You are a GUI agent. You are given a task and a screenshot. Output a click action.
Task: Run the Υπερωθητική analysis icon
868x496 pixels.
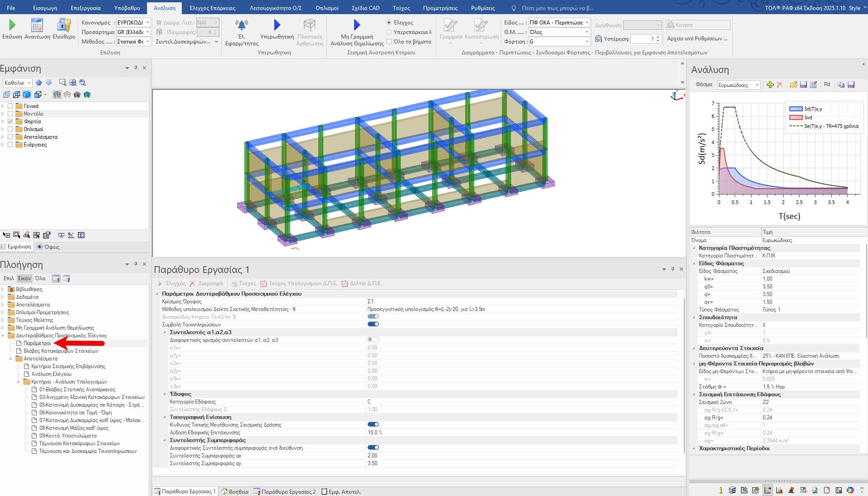(x=277, y=25)
